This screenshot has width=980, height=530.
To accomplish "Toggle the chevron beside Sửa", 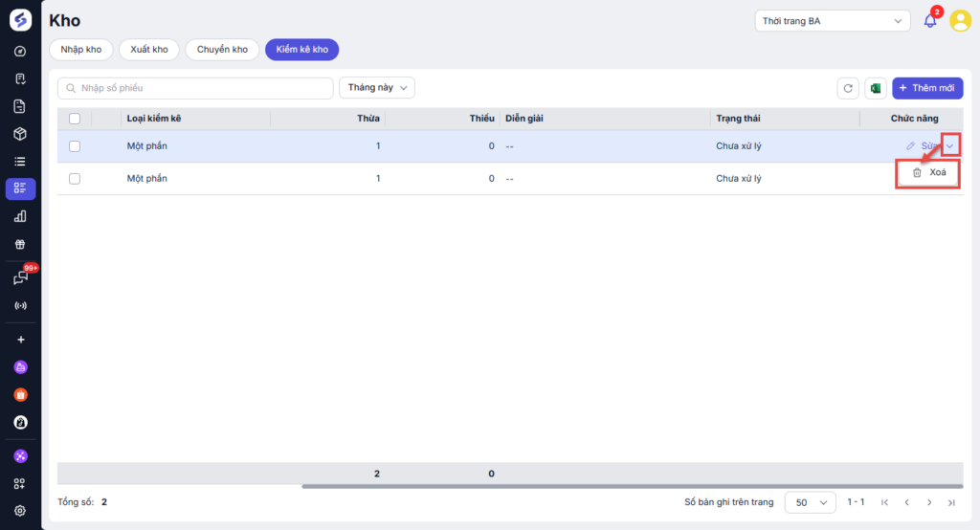I will pyautogui.click(x=950, y=145).
